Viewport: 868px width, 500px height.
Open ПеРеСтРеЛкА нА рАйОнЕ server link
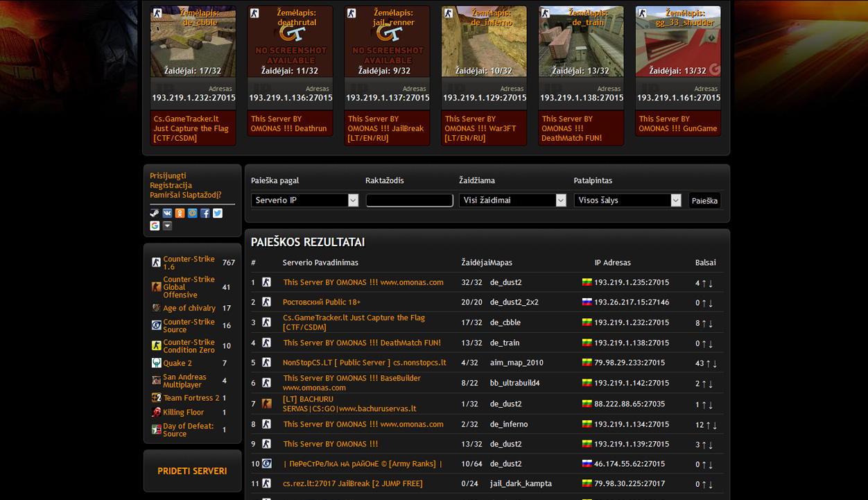tap(363, 464)
